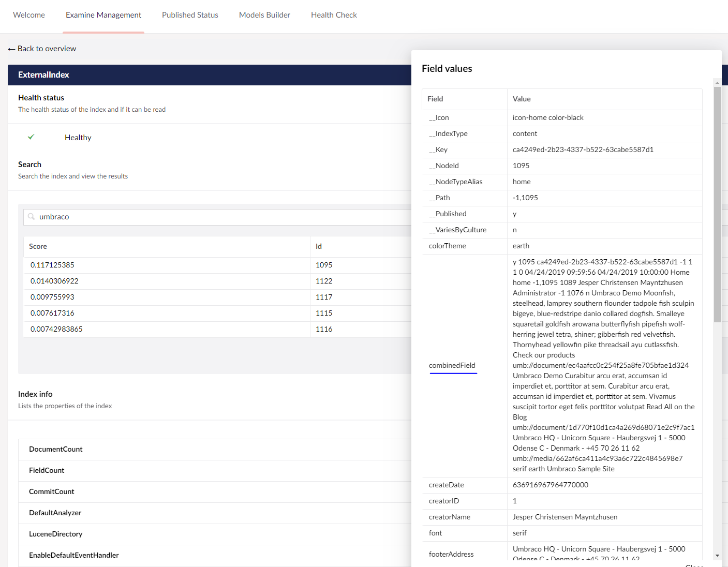This screenshot has width=728, height=567.
Task: Click the scrollbar up arrow in Field values
Action: click(x=717, y=82)
